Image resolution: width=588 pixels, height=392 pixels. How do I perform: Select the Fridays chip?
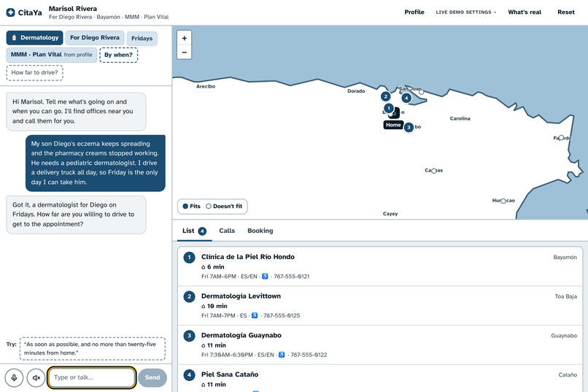(x=142, y=38)
